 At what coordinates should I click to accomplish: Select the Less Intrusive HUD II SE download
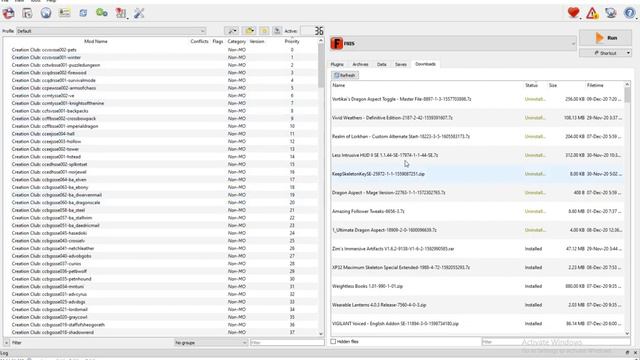(477, 155)
